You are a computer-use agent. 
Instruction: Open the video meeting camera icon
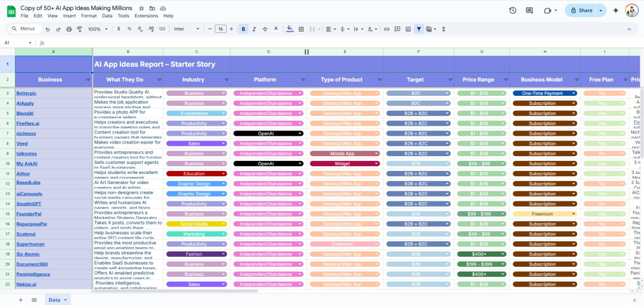click(x=547, y=11)
